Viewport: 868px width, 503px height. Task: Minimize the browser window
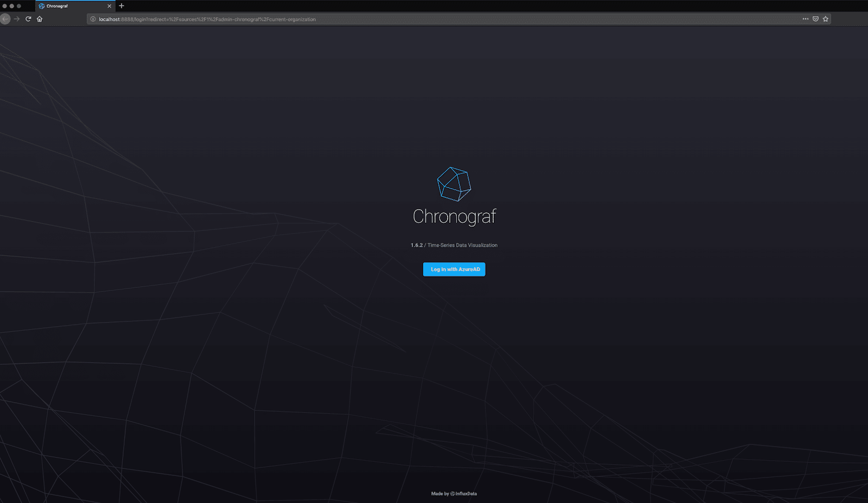[x=12, y=6]
